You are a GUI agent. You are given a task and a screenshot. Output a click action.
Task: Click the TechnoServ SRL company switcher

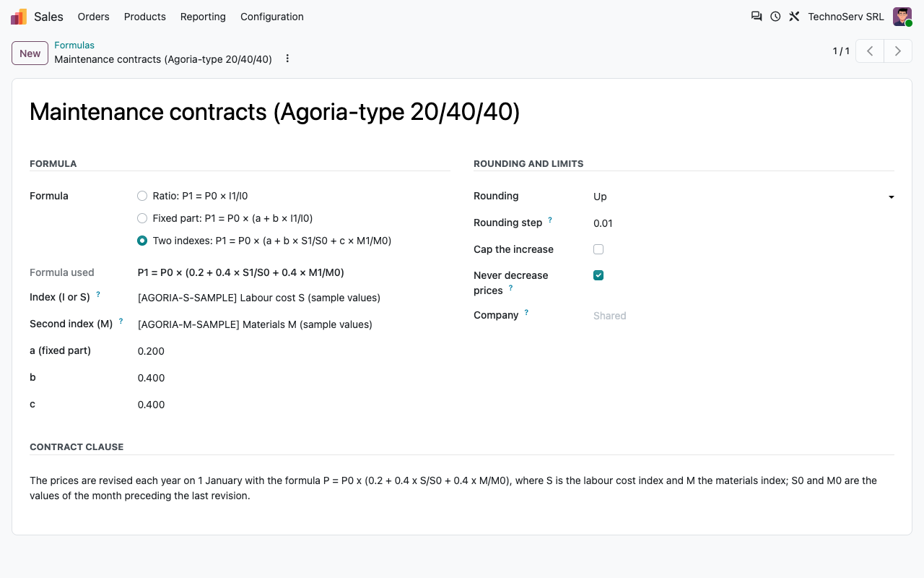pos(846,17)
